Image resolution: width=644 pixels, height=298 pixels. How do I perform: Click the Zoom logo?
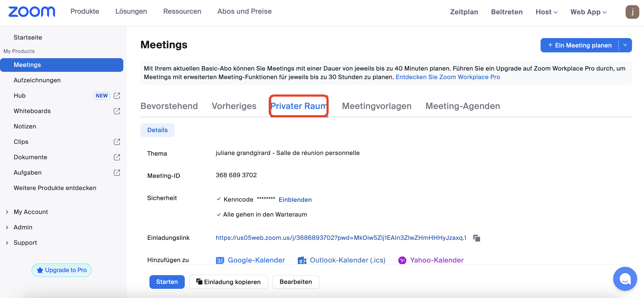32,12
